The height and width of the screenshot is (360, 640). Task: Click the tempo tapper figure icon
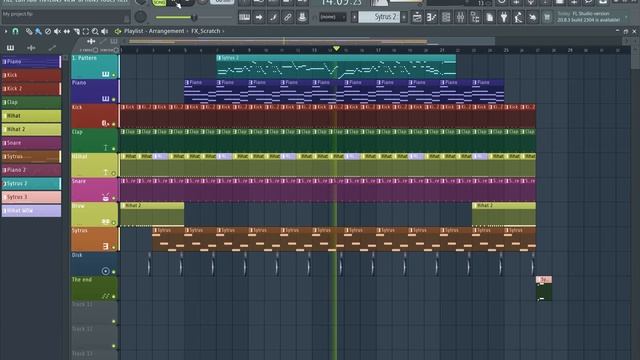point(518,17)
